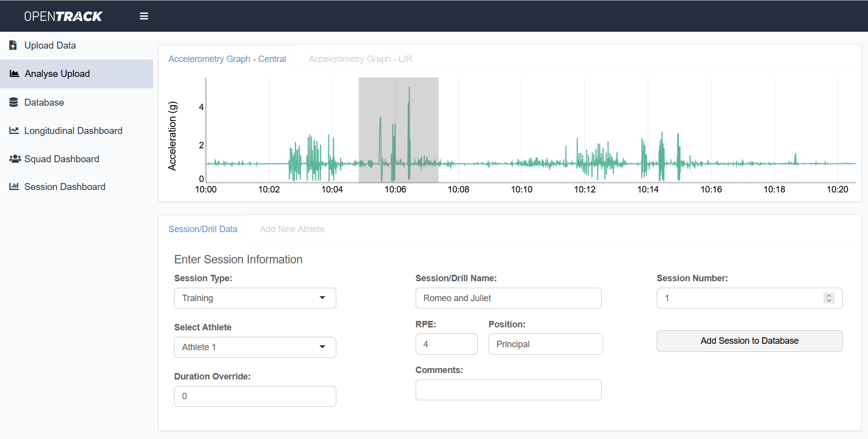This screenshot has width=868, height=439.
Task: Select Analyse Upload in the sidebar
Action: tap(76, 74)
